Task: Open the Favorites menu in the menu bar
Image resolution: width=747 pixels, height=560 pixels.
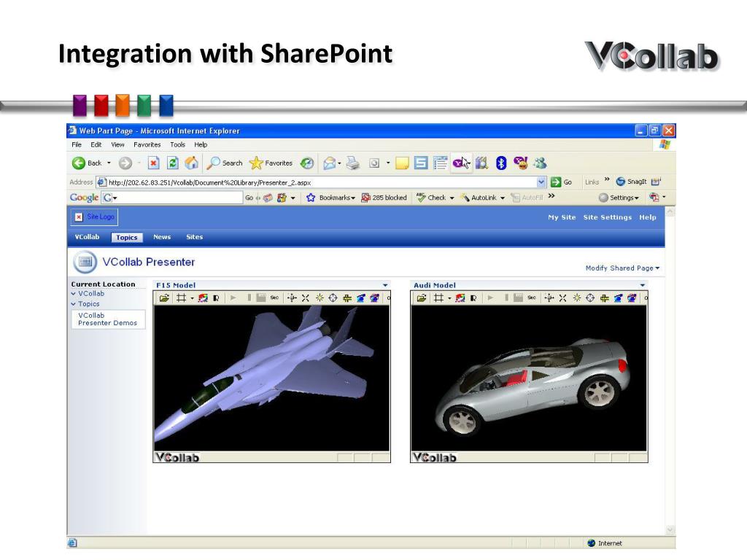Action: [x=147, y=145]
